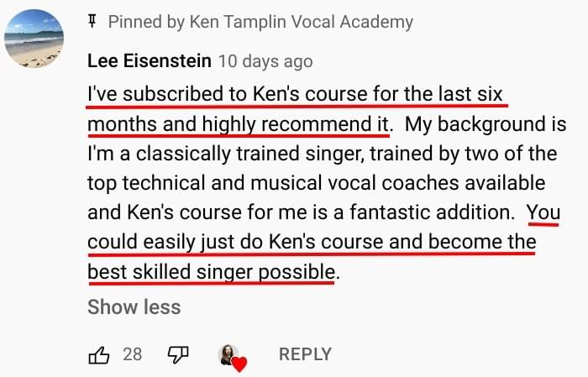Open Lee Eisenstein's beach profile picture

(x=34, y=37)
